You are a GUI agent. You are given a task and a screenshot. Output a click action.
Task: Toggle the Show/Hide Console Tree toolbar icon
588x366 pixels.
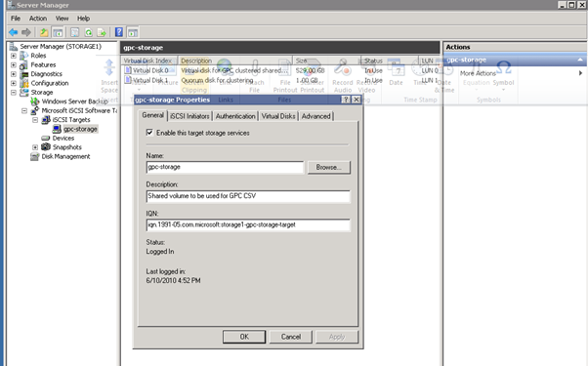(x=58, y=32)
